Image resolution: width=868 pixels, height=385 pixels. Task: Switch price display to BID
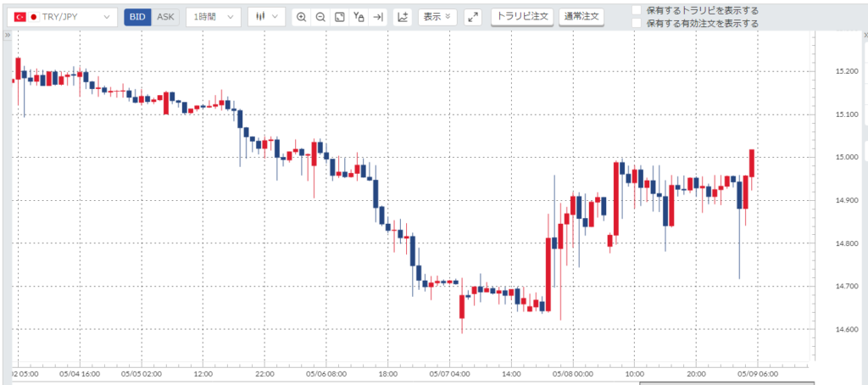tap(137, 17)
